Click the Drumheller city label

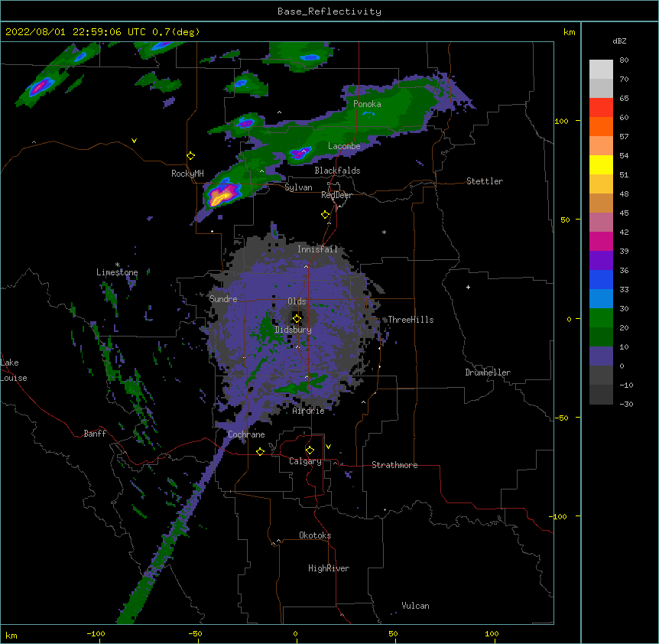[488, 372]
